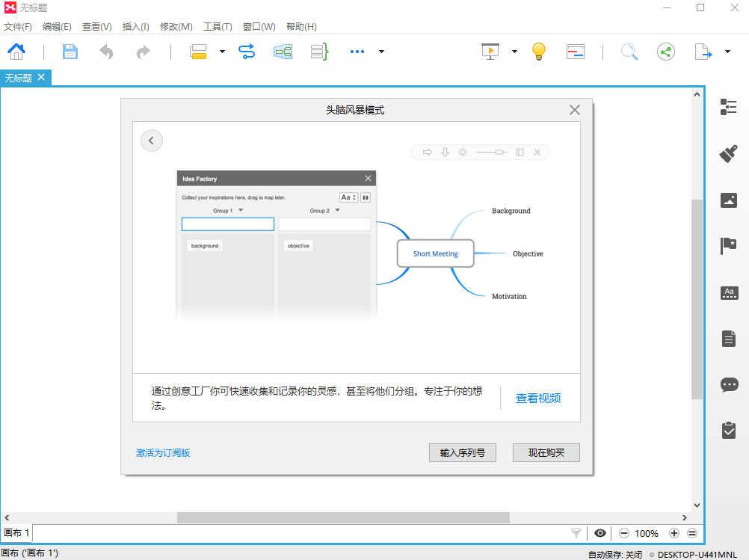Click the vertical canvas scrollbar
This screenshot has height=560, width=749.
pyautogui.click(x=697, y=298)
